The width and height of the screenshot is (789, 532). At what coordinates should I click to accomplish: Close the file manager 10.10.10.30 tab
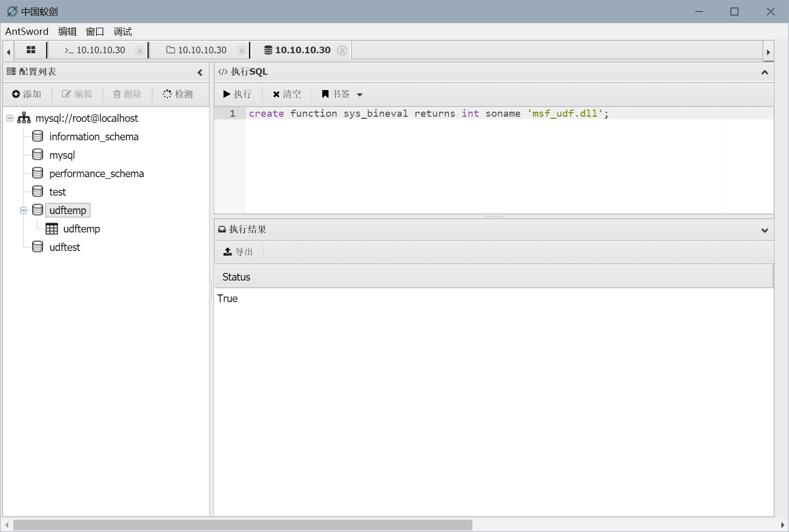(x=241, y=51)
